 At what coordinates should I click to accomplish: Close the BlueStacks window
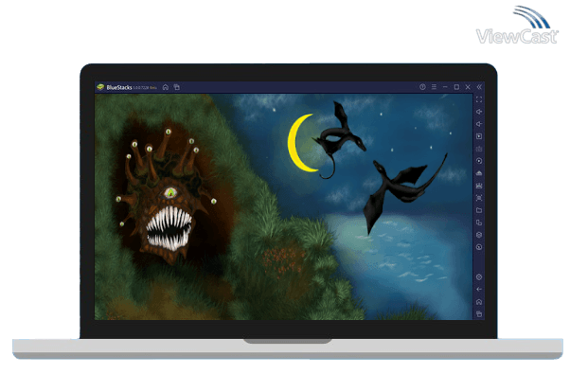coord(468,87)
